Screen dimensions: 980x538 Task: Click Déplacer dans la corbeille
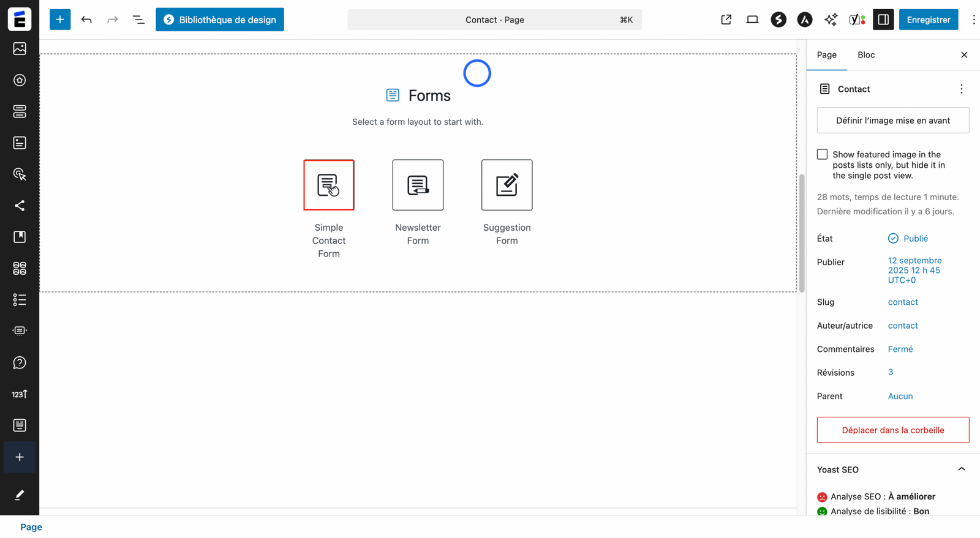tap(892, 430)
